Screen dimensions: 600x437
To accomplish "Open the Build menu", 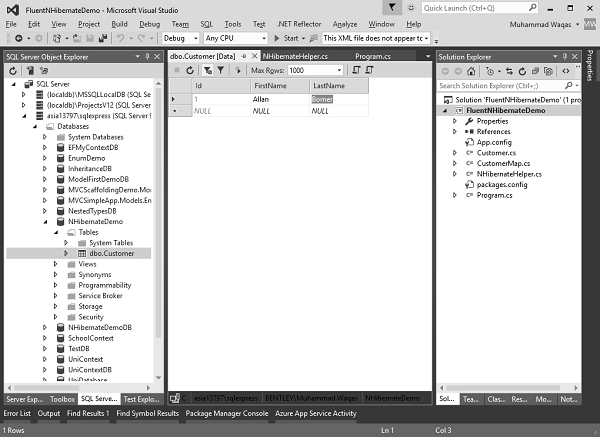I will pyautogui.click(x=119, y=24).
